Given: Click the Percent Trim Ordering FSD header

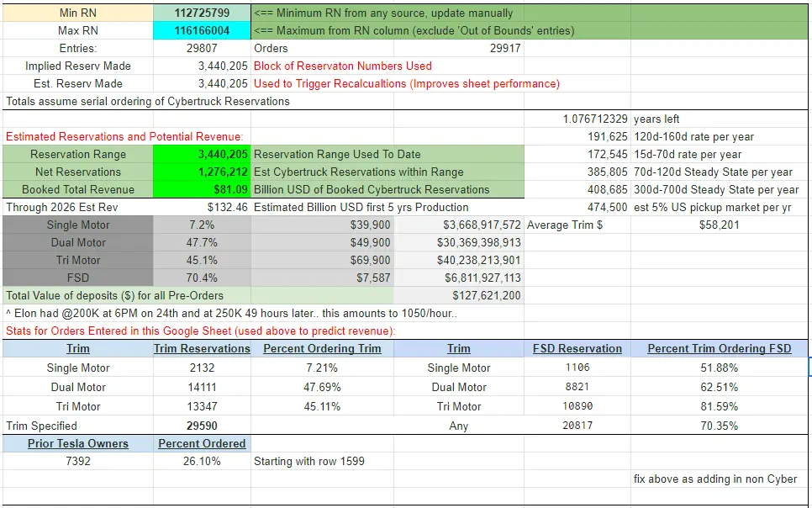Looking at the screenshot, I should coord(719,348).
